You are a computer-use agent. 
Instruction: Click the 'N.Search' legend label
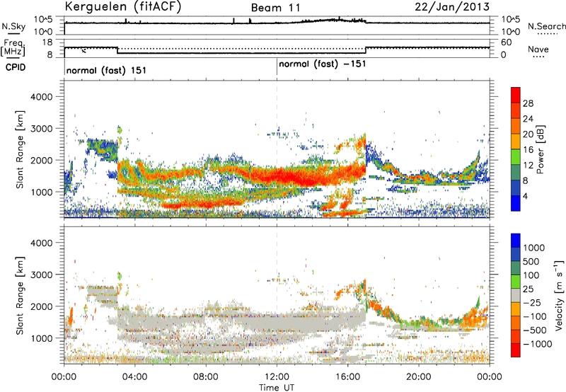click(546, 26)
